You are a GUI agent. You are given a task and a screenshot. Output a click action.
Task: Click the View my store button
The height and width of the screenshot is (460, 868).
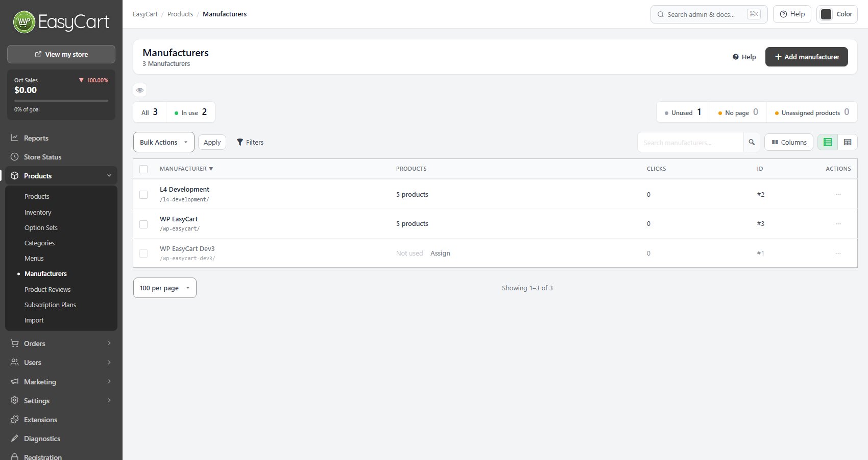(x=61, y=54)
